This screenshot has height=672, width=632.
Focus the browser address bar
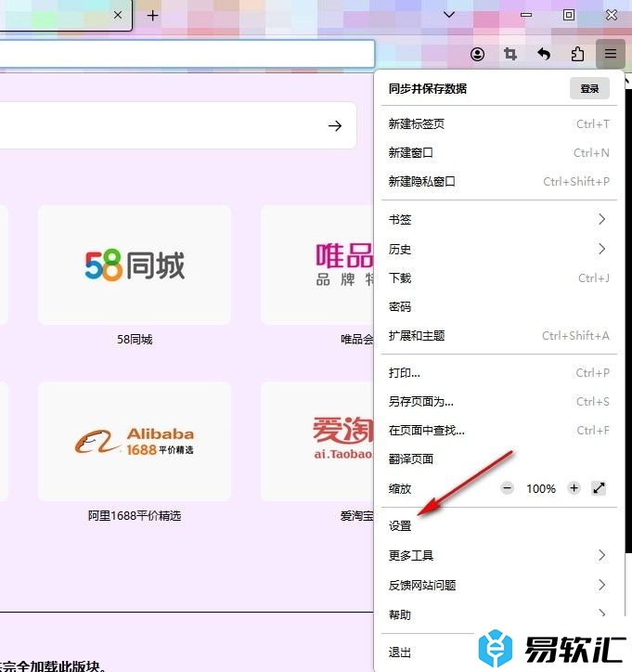[x=187, y=54]
